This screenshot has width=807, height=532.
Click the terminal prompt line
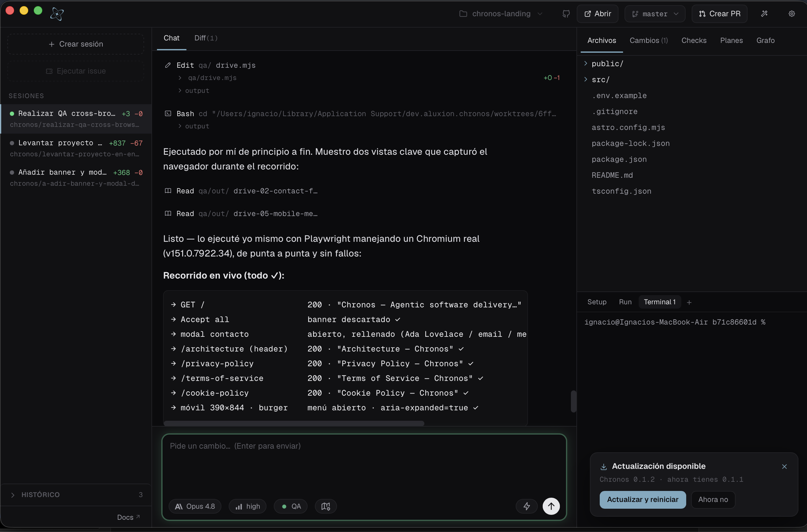coord(674,322)
